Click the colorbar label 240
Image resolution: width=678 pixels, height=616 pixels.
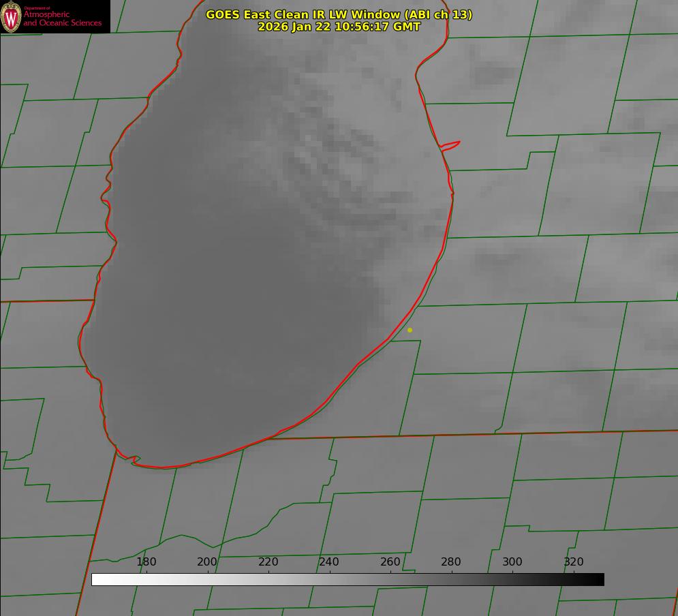coord(329,561)
